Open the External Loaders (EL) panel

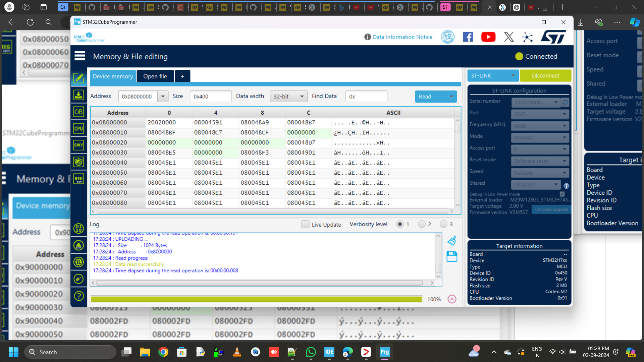tap(78, 262)
